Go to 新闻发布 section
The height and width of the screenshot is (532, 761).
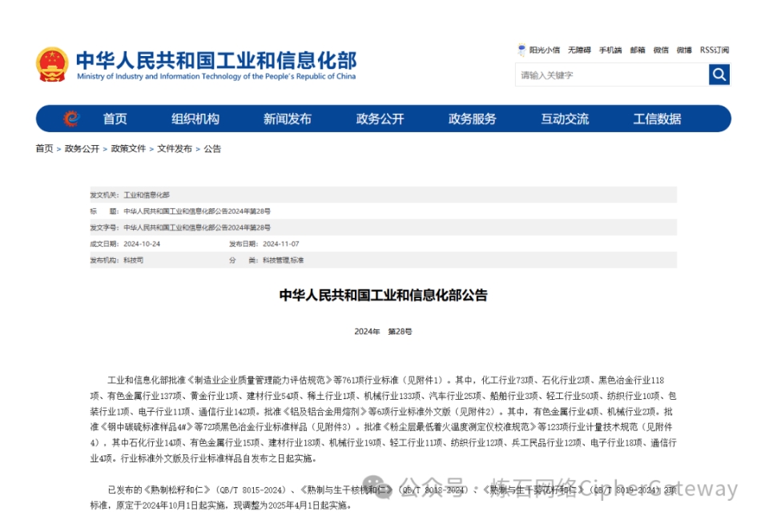pyautogui.click(x=287, y=119)
